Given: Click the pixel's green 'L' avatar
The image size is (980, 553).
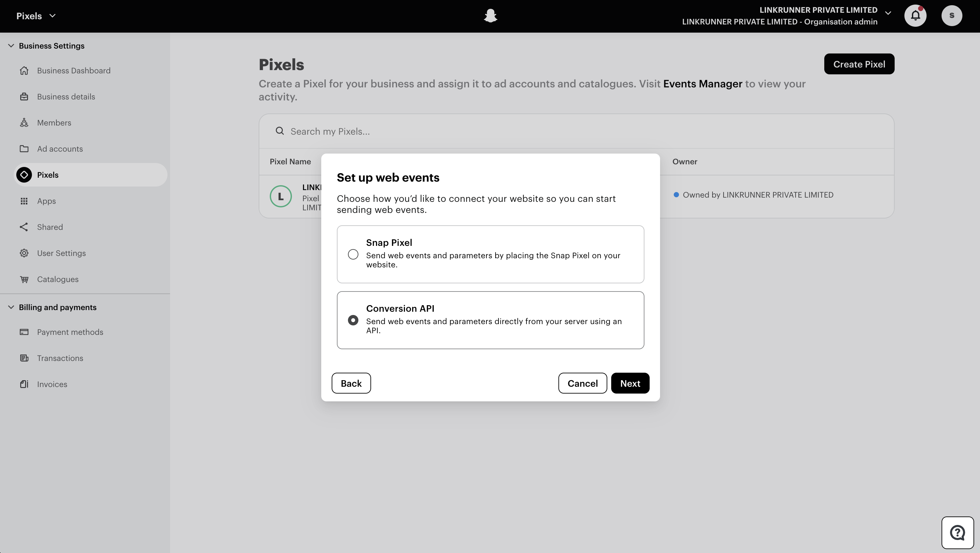Looking at the screenshot, I should click(281, 196).
